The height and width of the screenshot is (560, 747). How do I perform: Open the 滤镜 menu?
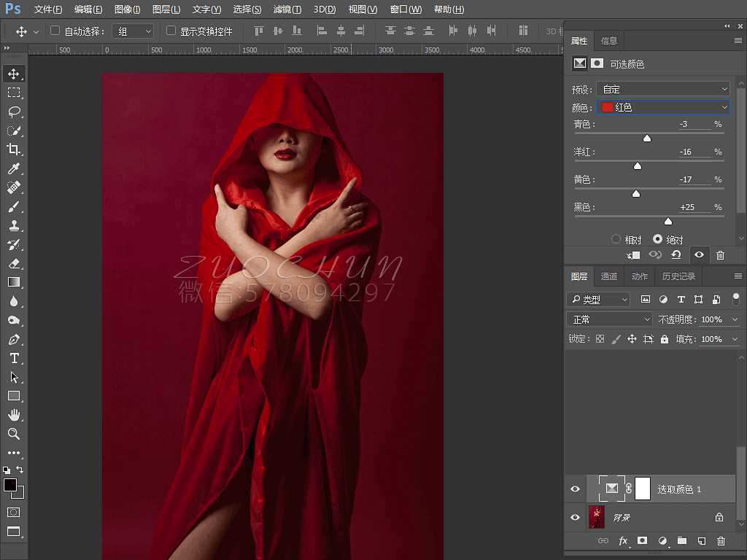pos(287,9)
